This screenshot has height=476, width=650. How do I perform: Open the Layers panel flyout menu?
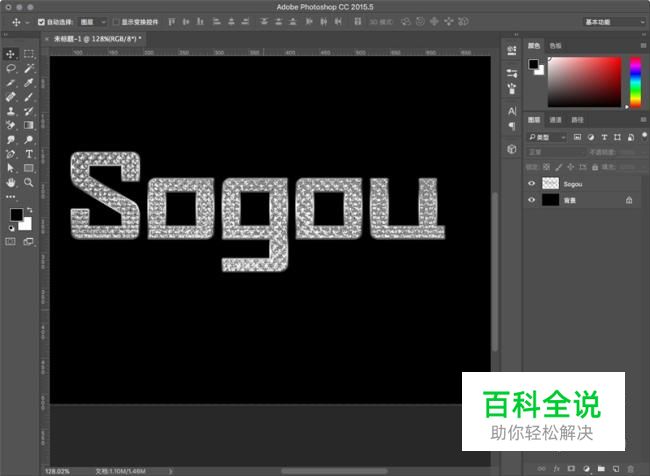click(643, 120)
